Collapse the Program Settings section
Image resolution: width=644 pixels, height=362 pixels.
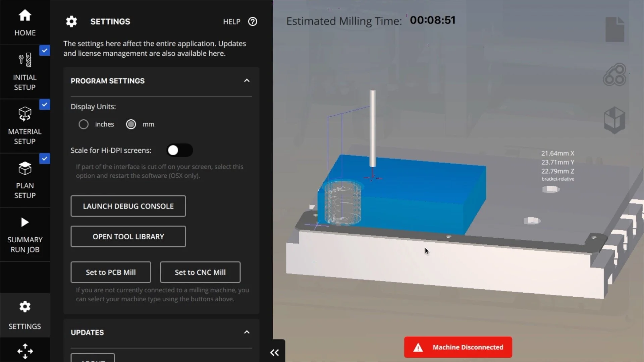[x=247, y=81]
